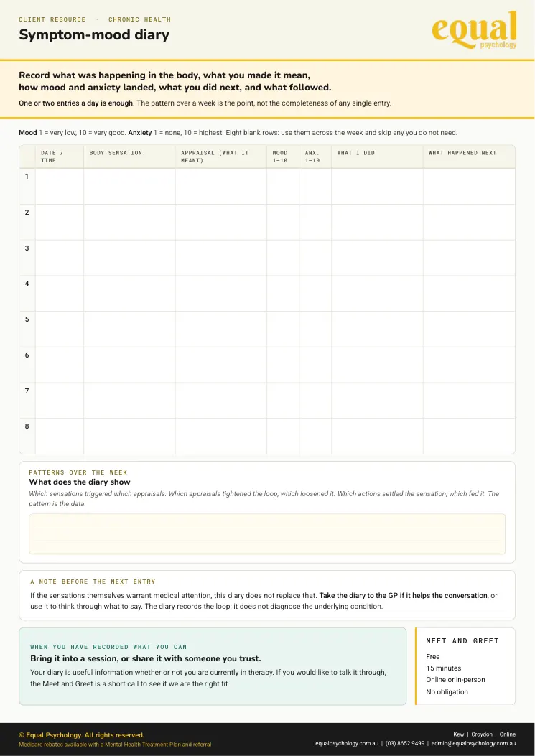Click the 'MEET AND GREET' heading
This screenshot has height=756, width=535.
[462, 640]
